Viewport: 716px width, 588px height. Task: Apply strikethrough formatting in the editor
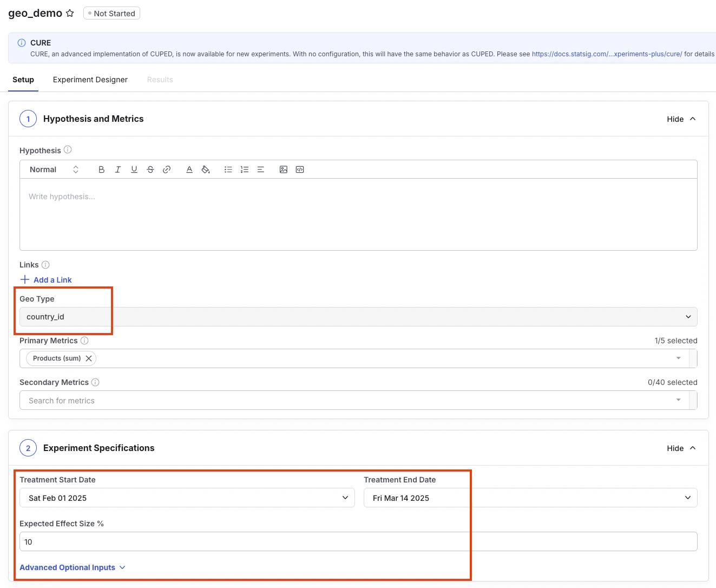pyautogui.click(x=150, y=169)
